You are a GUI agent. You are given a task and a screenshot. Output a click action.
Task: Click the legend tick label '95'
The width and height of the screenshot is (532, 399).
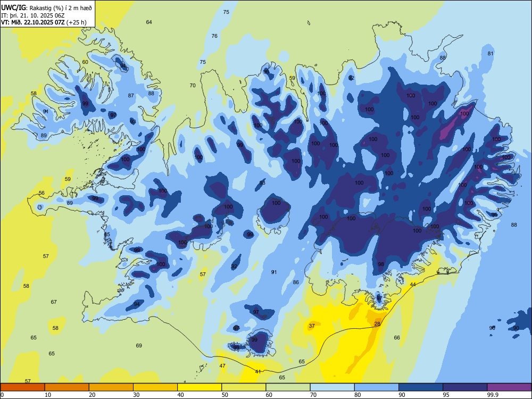click(x=446, y=395)
